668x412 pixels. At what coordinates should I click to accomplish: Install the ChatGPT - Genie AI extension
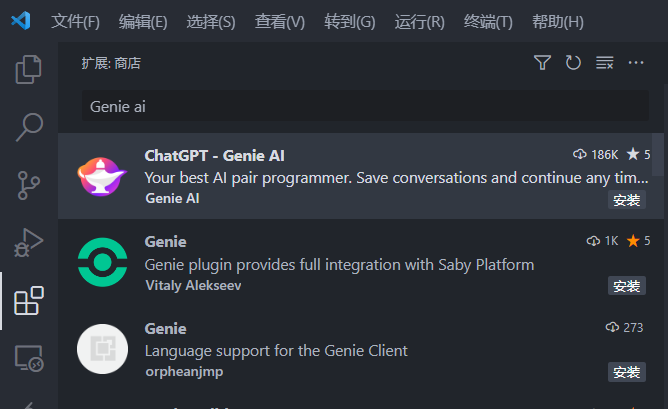pos(627,200)
